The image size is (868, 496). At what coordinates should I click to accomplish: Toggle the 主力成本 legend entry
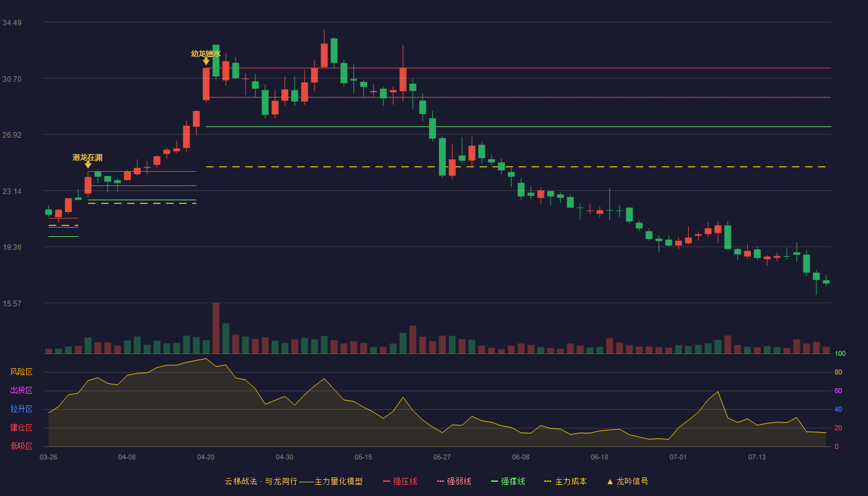click(565, 481)
